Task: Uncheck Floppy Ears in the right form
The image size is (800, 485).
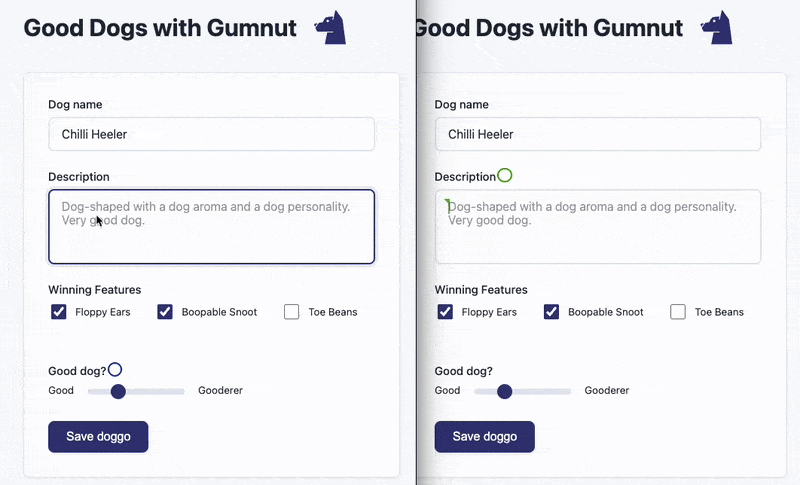Action: (445, 312)
